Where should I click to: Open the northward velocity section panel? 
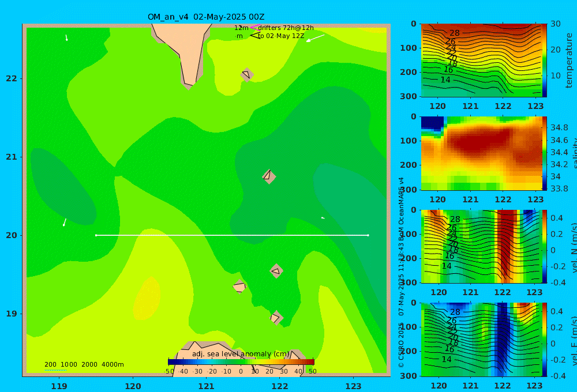coord(481,246)
